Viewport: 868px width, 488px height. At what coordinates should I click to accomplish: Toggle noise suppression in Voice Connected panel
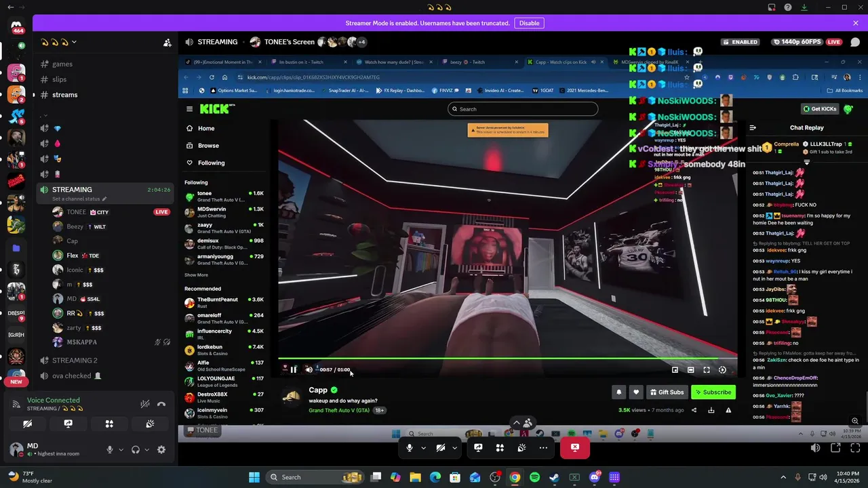[144, 404]
